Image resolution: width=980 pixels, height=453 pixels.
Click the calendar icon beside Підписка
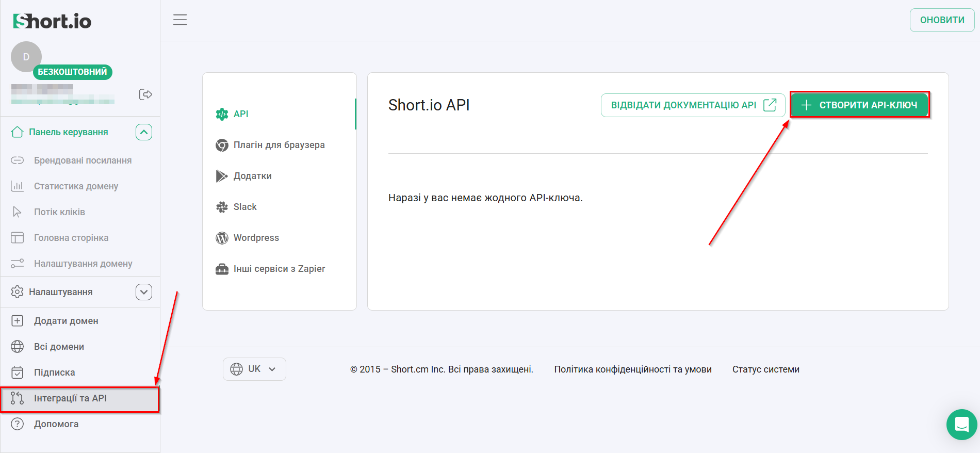[x=18, y=373]
